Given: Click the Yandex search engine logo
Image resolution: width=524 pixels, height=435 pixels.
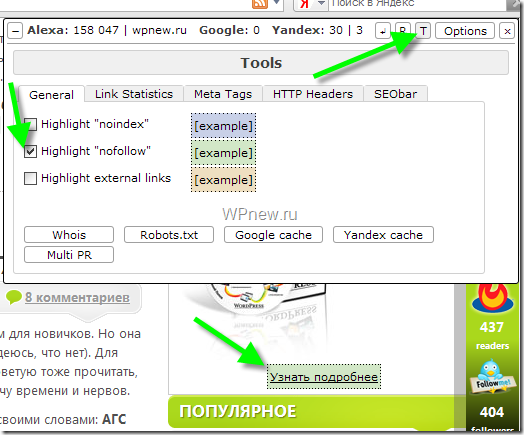Looking at the screenshot, I should point(304,4).
